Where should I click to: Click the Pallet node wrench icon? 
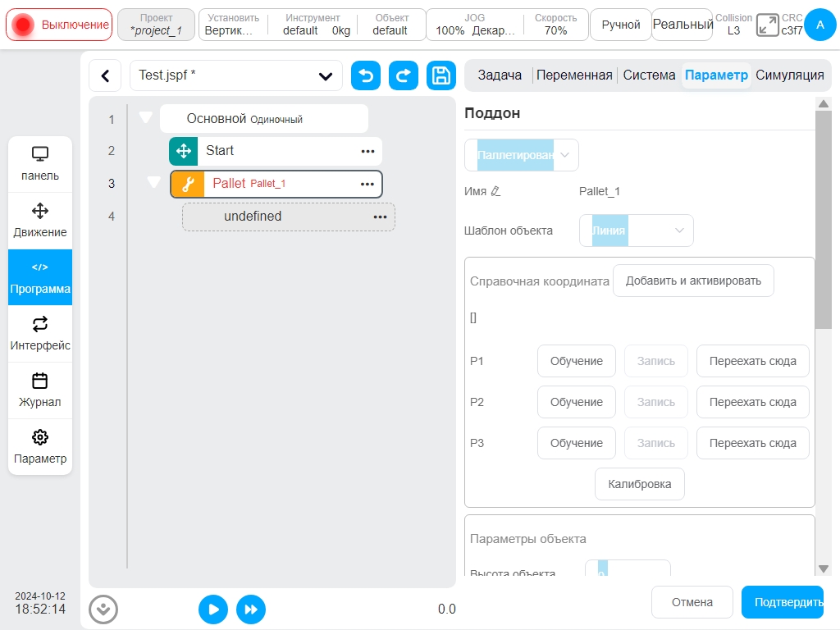tap(188, 185)
